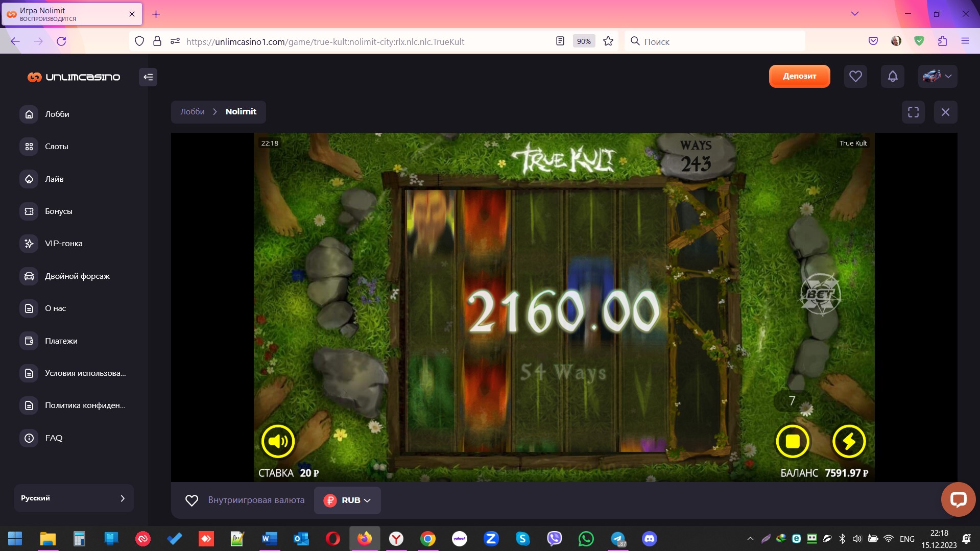Open Pocket save icon in toolbar
Screen dimensions: 980x551
click(x=873, y=41)
